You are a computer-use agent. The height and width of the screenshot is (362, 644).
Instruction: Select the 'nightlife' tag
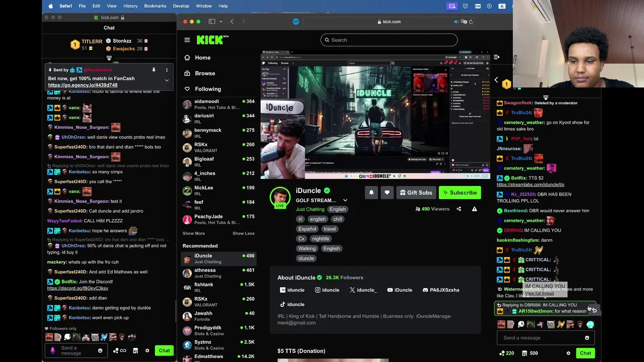pyautogui.click(x=320, y=239)
